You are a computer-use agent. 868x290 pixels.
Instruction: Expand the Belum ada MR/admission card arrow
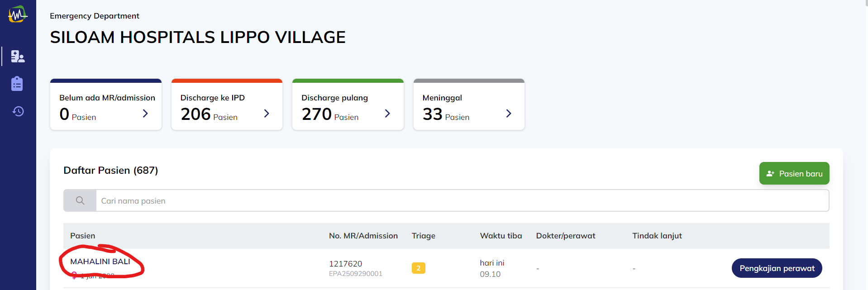(145, 114)
